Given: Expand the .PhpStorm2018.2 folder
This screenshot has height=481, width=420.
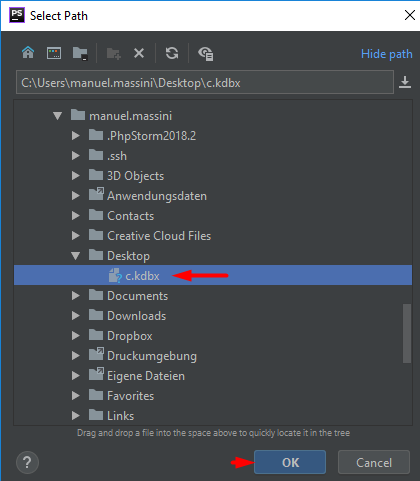Looking at the screenshot, I should coord(76,136).
